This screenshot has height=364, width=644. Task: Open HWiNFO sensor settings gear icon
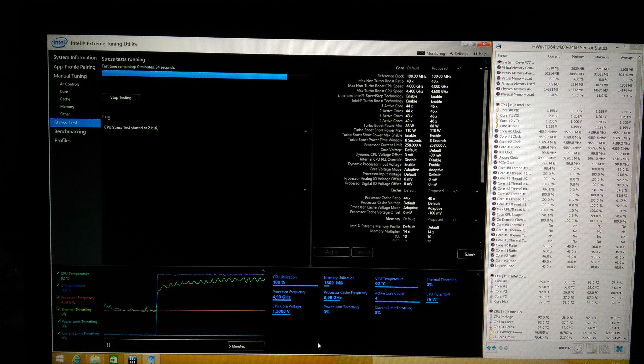[x=605, y=349]
